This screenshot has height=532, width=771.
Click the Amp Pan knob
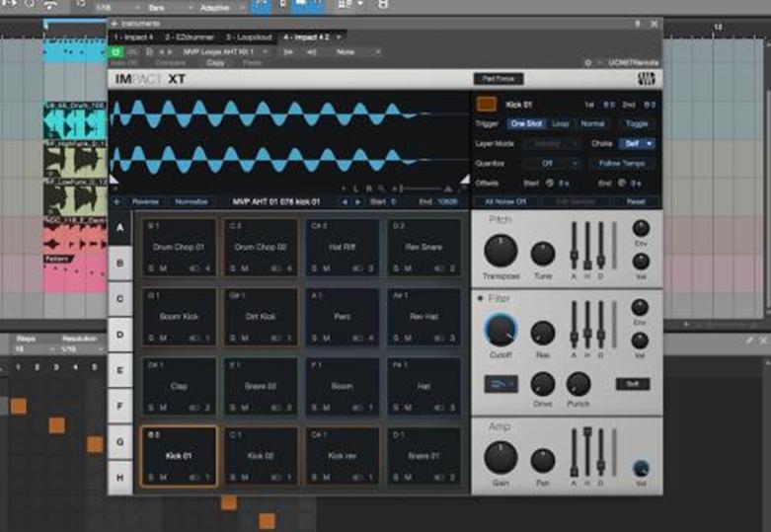(x=542, y=460)
